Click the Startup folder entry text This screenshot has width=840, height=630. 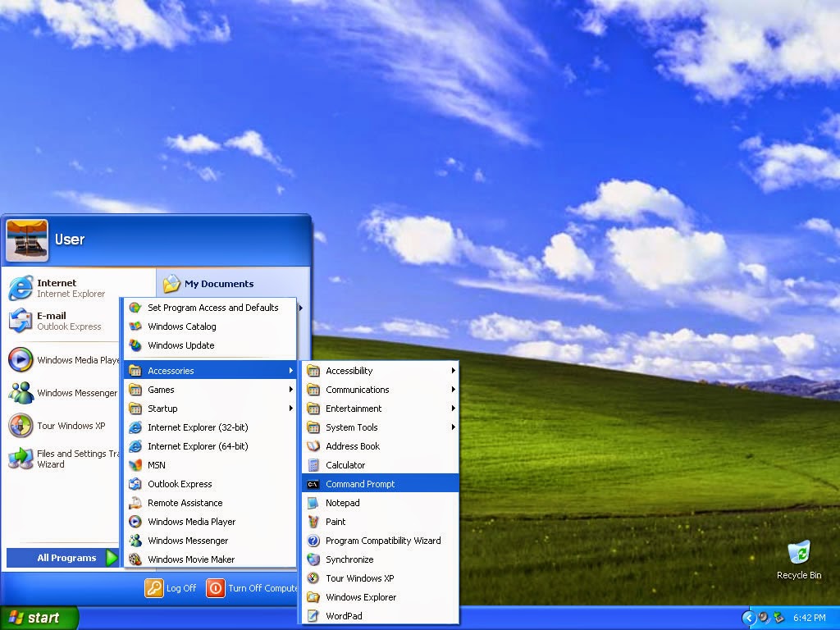coord(162,409)
